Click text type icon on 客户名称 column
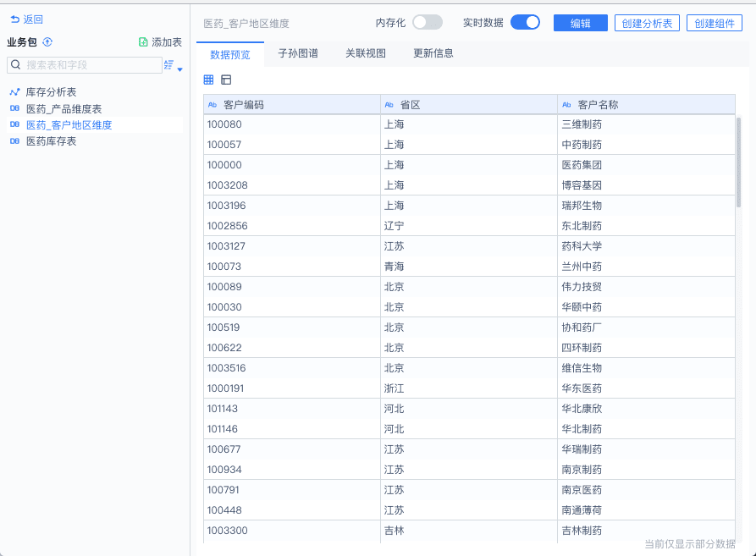This screenshot has width=756, height=556. (566, 105)
